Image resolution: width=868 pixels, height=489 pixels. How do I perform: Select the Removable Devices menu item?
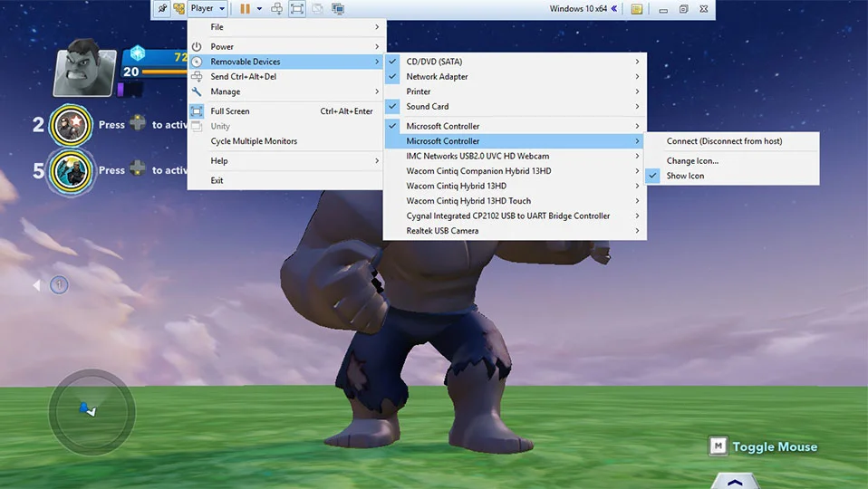coord(286,62)
